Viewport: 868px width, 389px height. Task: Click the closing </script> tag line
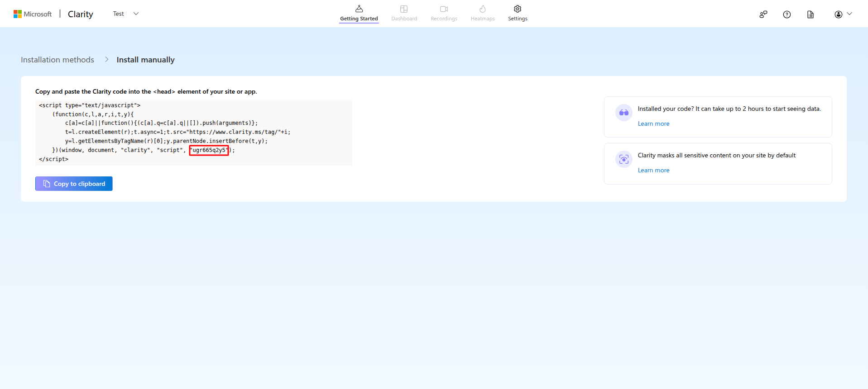point(53,159)
